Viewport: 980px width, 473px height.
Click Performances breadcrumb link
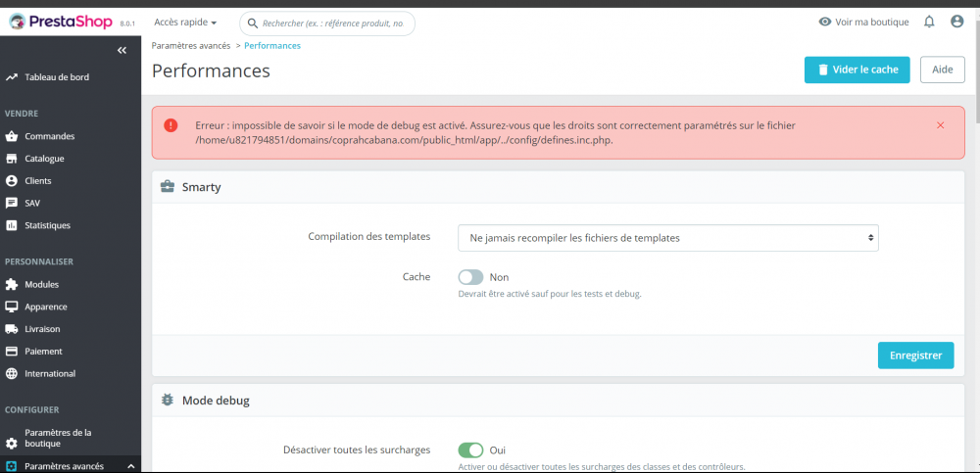272,46
